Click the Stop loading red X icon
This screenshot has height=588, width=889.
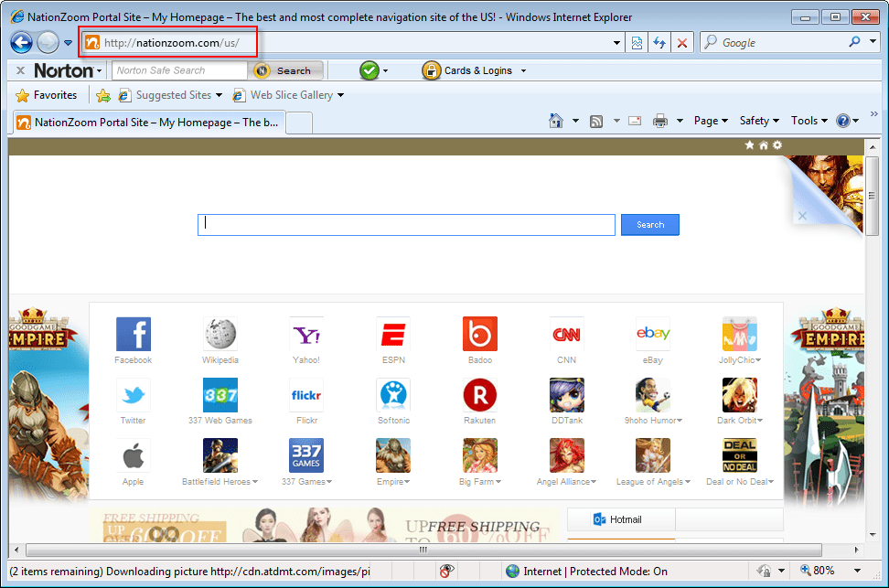pyautogui.click(x=682, y=43)
